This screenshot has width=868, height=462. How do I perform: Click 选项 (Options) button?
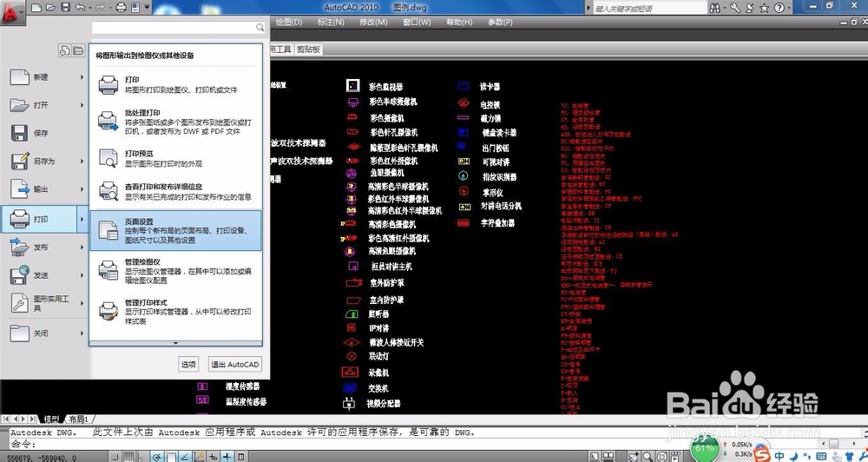pyautogui.click(x=188, y=365)
